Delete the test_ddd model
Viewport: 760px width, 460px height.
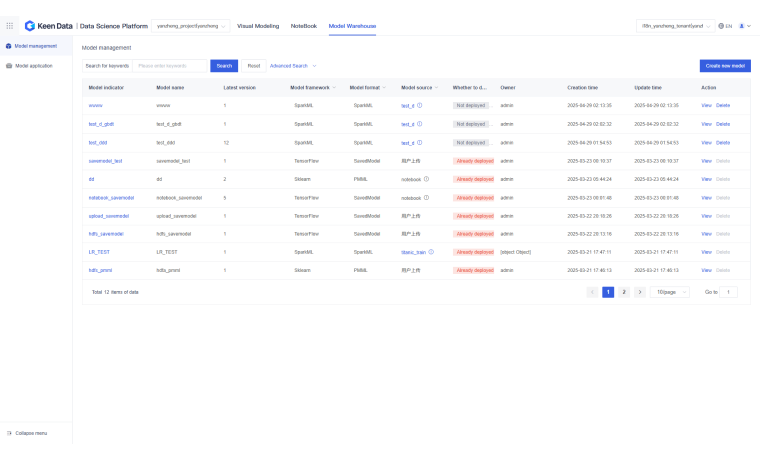click(x=723, y=142)
